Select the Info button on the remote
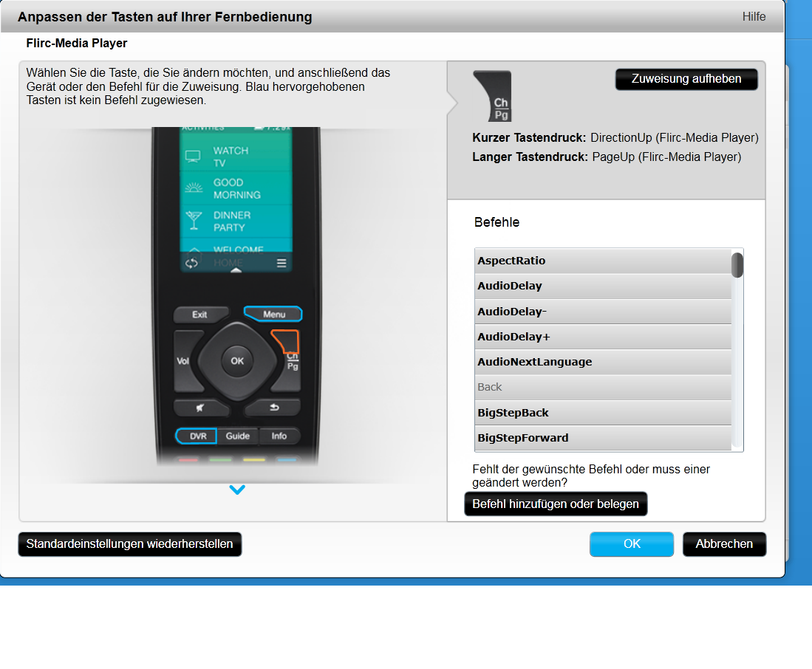812x669 pixels. click(279, 436)
